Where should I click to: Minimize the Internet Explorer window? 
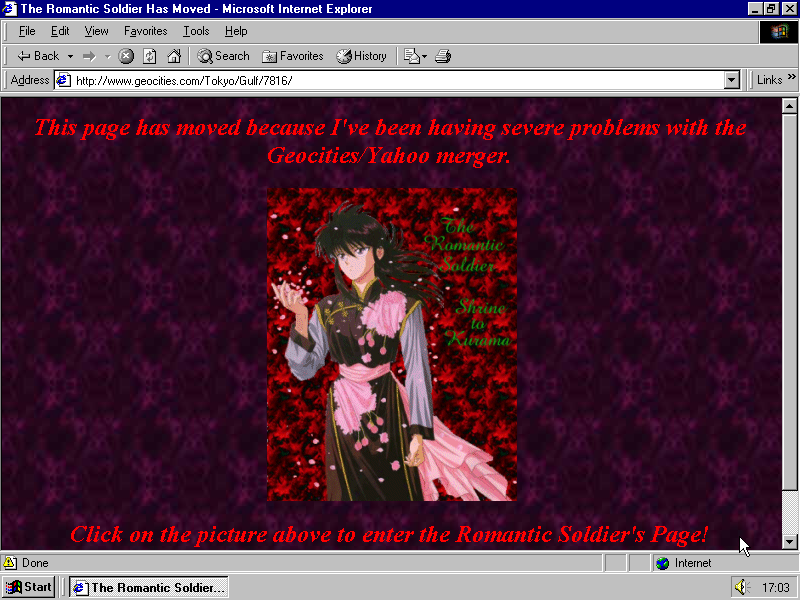[x=756, y=9]
